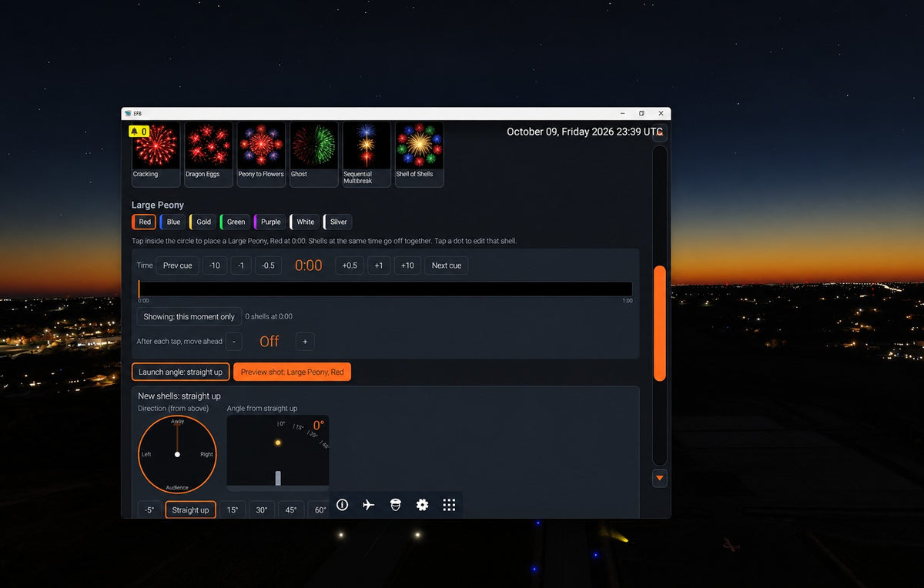This screenshot has height=588, width=924.
Task: Open the pilot hat icon
Action: (395, 505)
